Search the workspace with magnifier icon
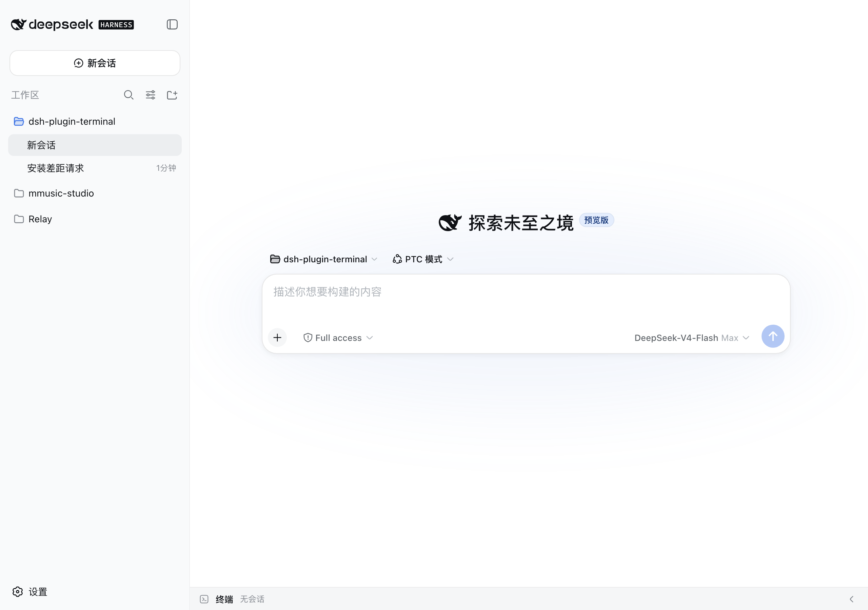 129,95
